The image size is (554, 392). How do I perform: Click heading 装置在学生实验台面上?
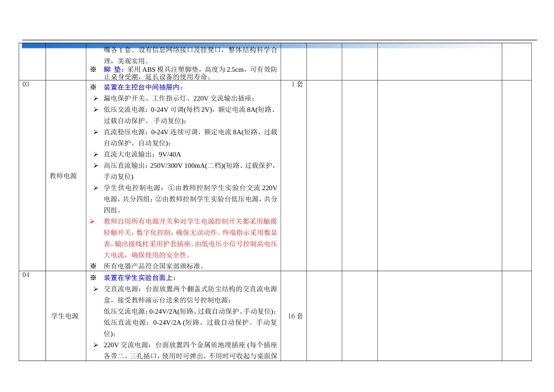click(x=140, y=278)
